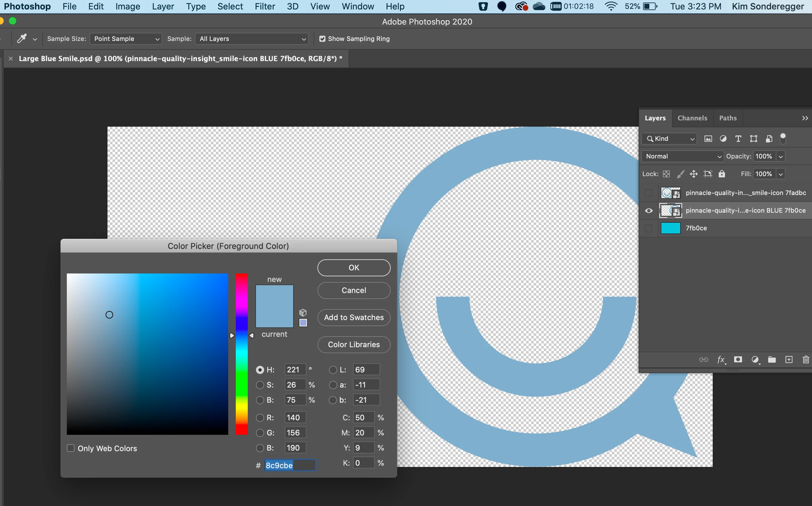Hide the BLUE 7fb0ce layer with eye icon
Screen dimensions: 812x506
[x=649, y=210]
